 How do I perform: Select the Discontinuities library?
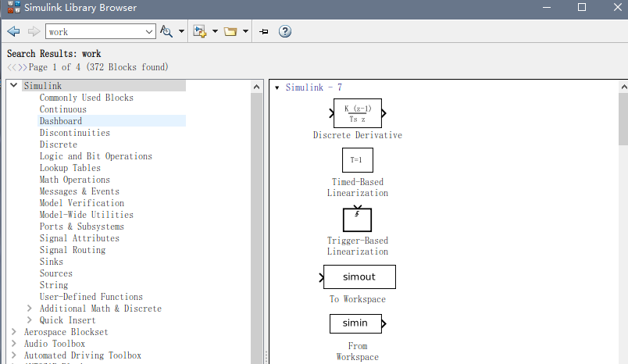pos(75,133)
